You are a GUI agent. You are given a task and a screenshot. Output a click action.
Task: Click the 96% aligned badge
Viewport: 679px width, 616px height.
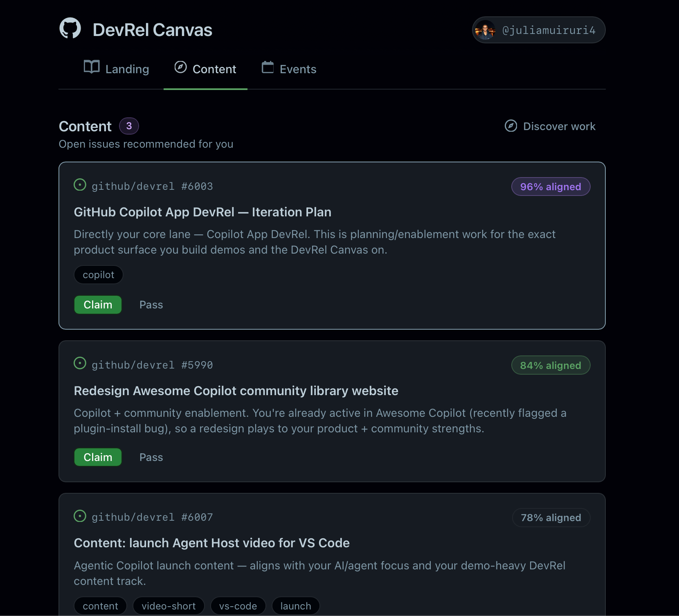coord(551,187)
